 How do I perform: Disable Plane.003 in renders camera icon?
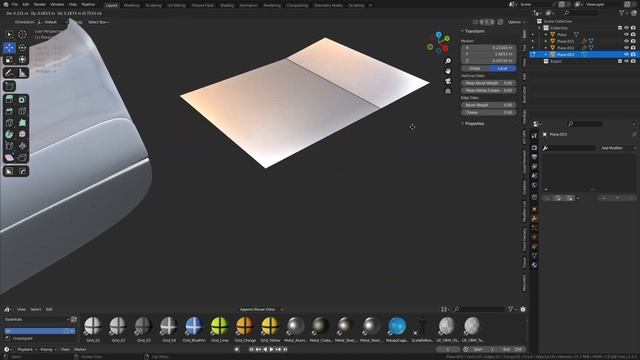tap(633, 54)
